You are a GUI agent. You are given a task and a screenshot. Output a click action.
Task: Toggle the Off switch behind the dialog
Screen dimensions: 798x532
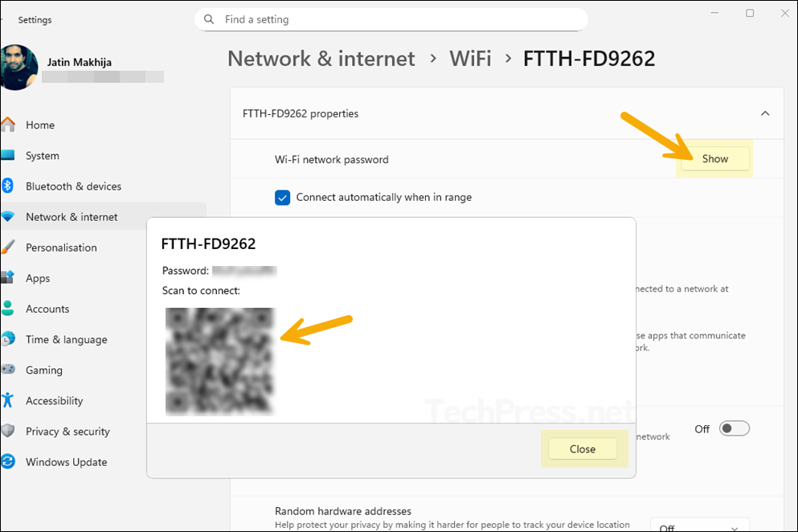click(734, 428)
